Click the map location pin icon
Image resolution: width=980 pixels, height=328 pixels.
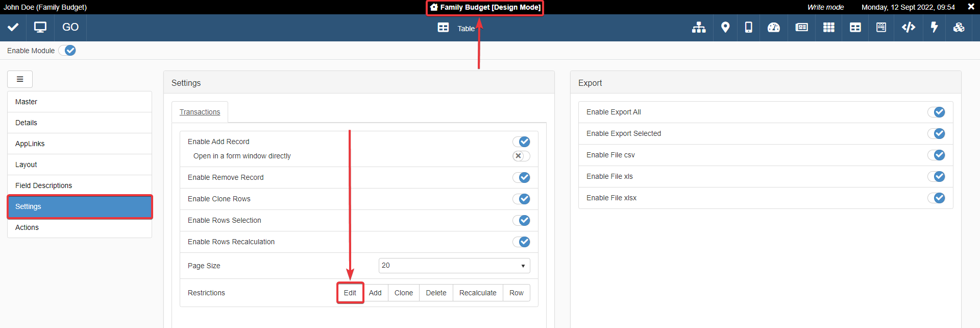click(x=725, y=28)
